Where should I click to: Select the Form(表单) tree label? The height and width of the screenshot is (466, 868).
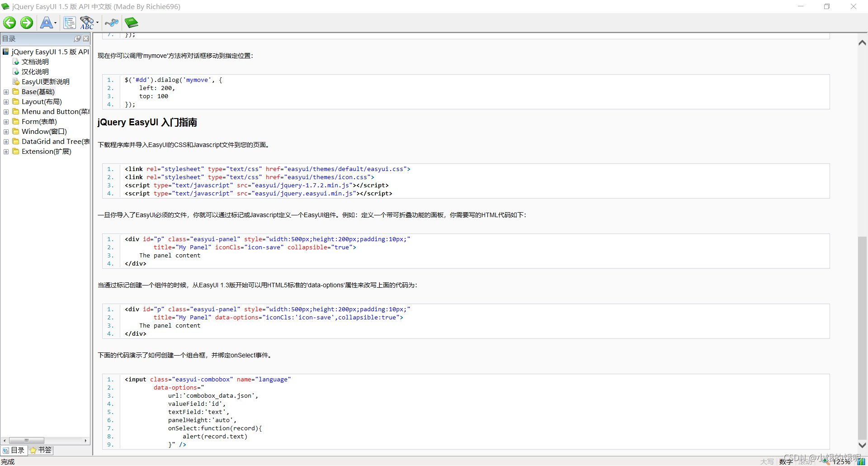39,122
